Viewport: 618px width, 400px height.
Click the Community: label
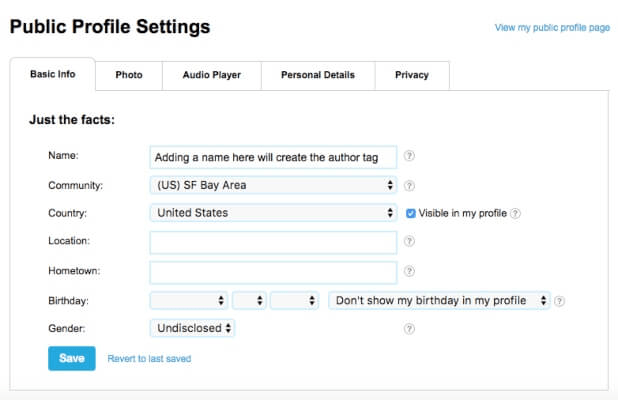[x=75, y=185]
